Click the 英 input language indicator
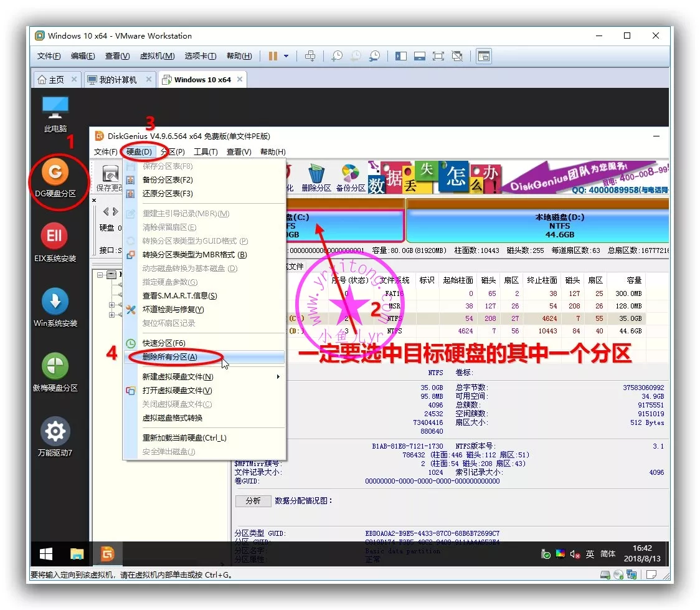Image resolution: width=700 pixels, height=610 pixels. pyautogui.click(x=590, y=554)
